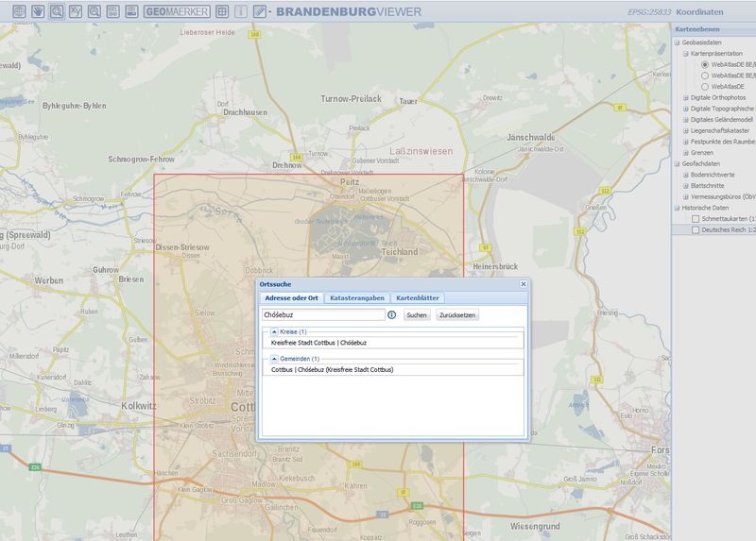
Task: Select the pencil drawing tool
Action: click(259, 11)
